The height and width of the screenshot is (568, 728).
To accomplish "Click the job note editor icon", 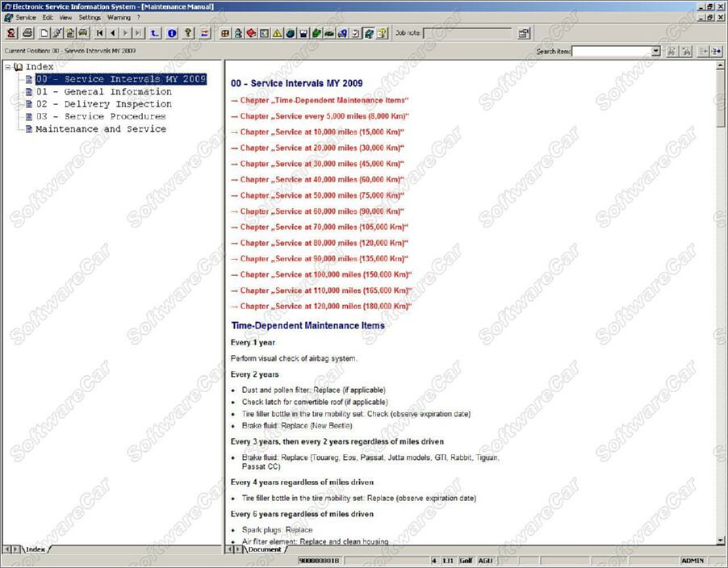I will point(524,33).
